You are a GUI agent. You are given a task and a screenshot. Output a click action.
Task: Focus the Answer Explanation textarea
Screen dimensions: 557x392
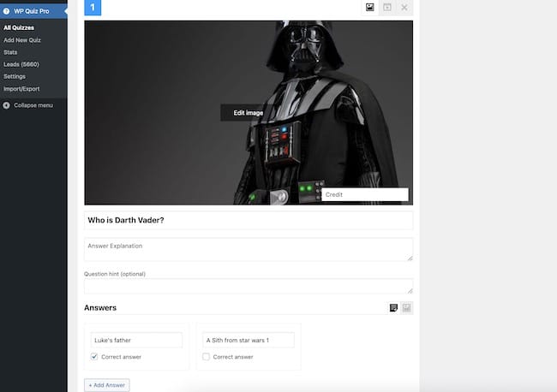click(249, 249)
